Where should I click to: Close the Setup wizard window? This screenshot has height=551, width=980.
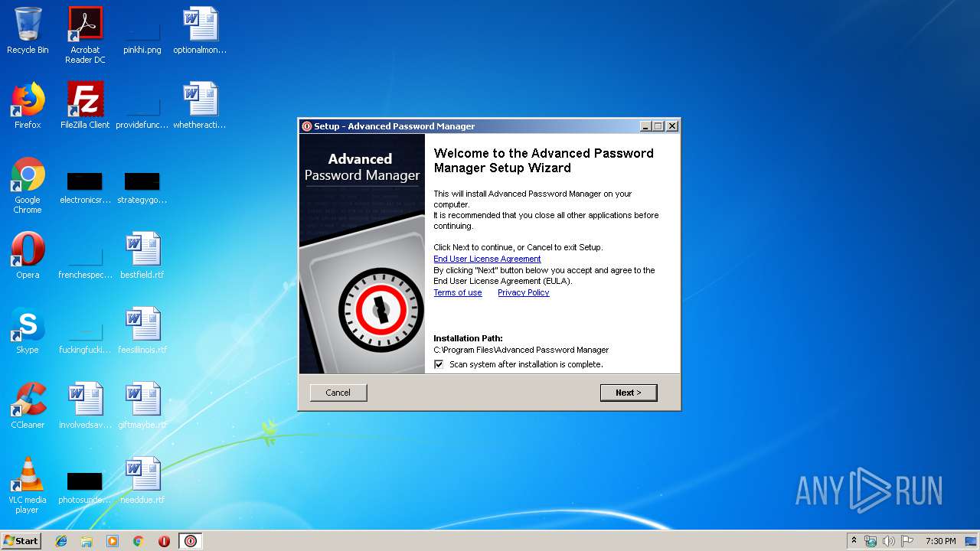(672, 126)
